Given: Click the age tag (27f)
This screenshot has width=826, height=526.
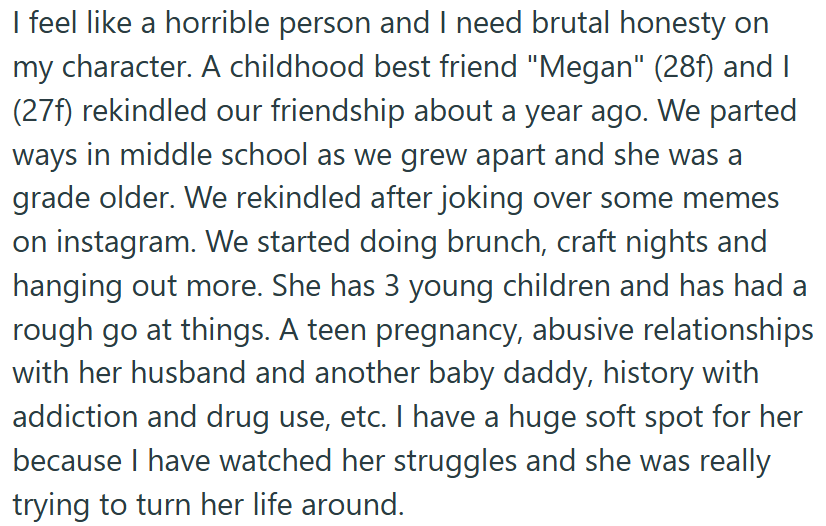Looking at the screenshot, I should [42, 111].
